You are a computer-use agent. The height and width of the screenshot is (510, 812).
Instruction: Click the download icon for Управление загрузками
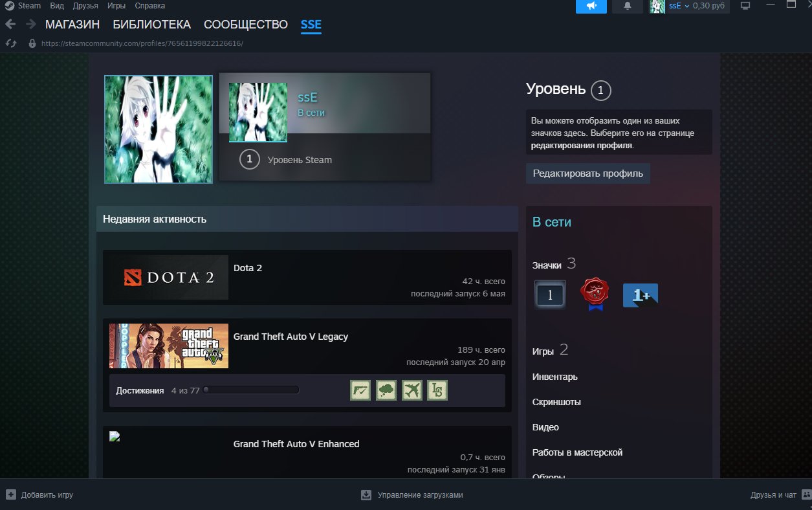pyautogui.click(x=366, y=494)
